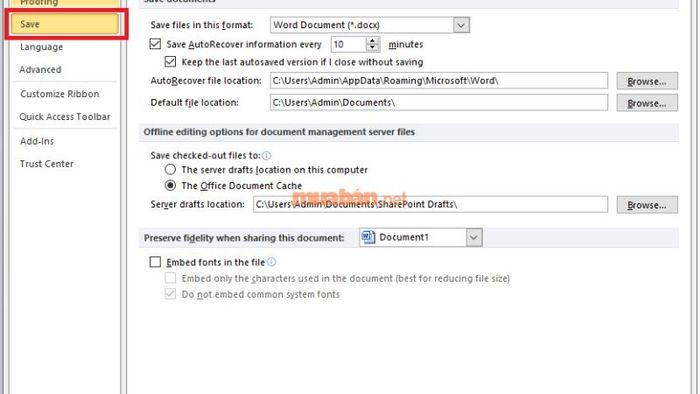Open the Save files in this format dropdown
The width and height of the screenshot is (700, 394).
(x=461, y=25)
